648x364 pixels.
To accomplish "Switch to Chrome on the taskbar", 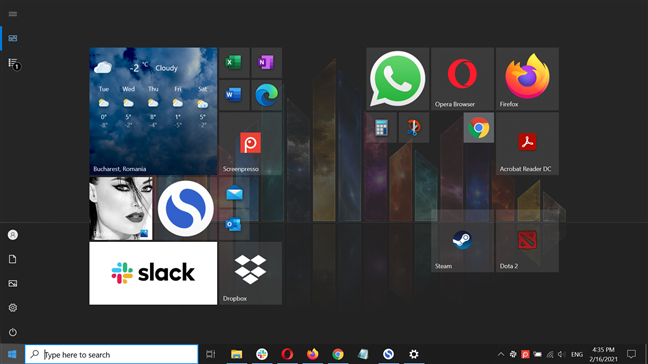I will coord(338,354).
